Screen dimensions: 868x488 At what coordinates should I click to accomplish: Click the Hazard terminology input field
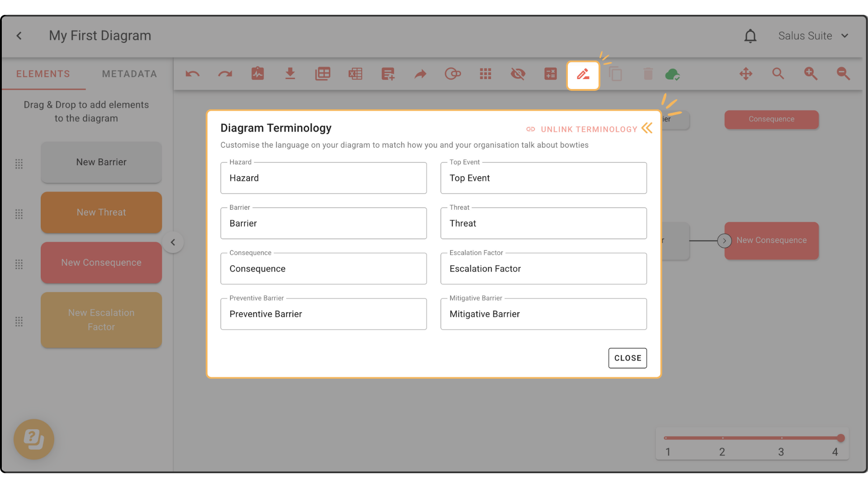click(x=323, y=178)
